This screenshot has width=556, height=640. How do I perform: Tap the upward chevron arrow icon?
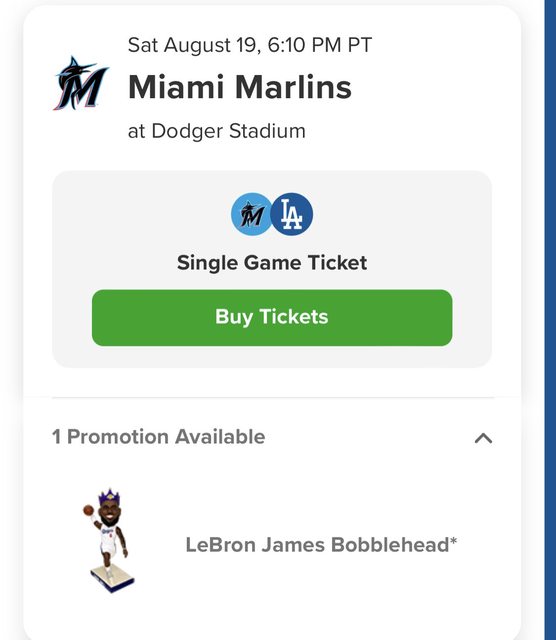pyautogui.click(x=483, y=438)
